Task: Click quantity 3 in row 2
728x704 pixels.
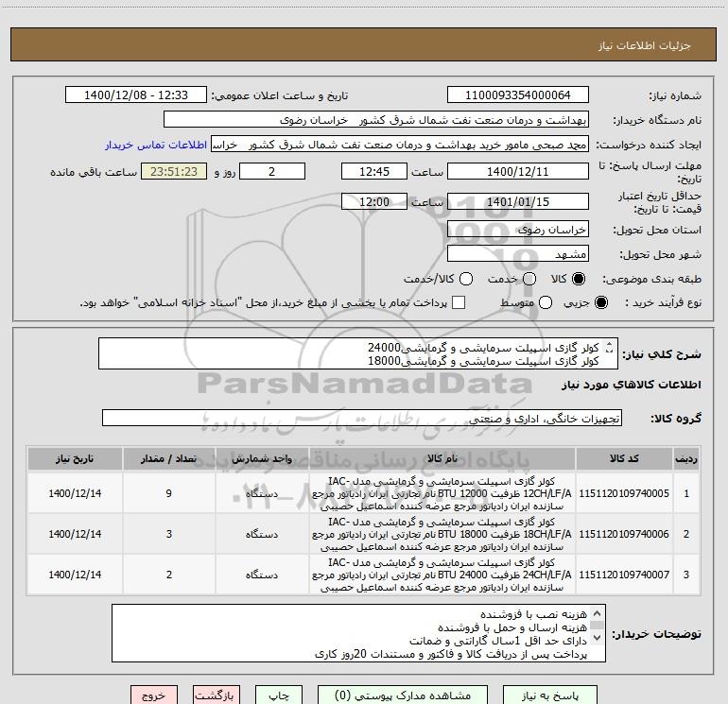Action: pos(169,534)
